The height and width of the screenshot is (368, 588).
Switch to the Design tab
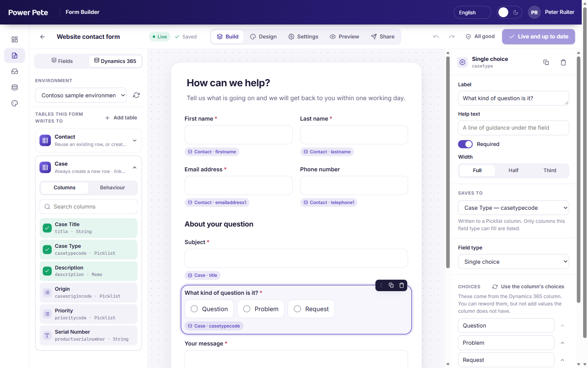tap(263, 37)
